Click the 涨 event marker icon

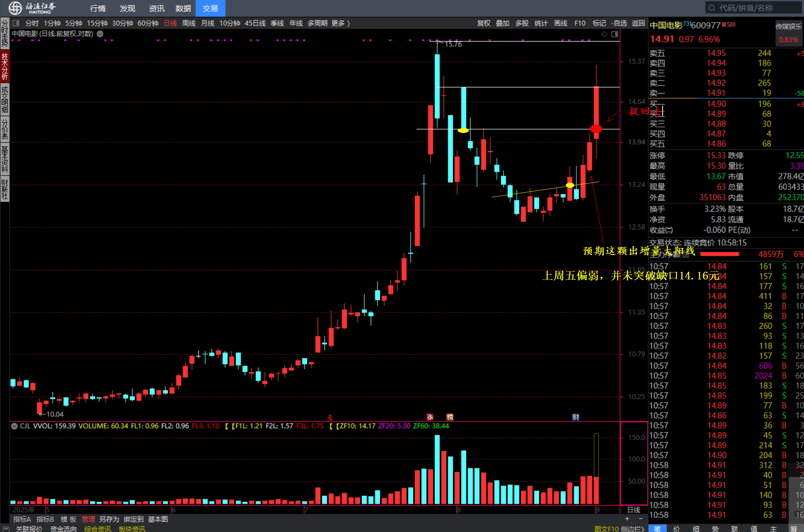[x=430, y=417]
